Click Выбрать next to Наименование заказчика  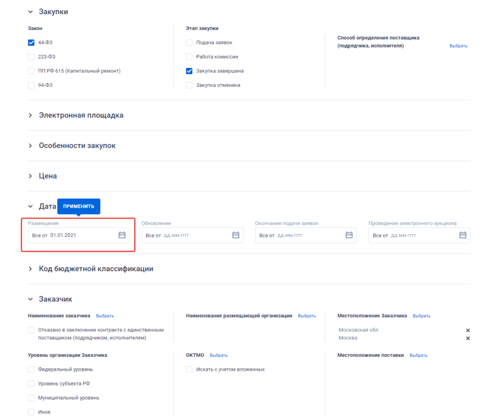(105, 316)
